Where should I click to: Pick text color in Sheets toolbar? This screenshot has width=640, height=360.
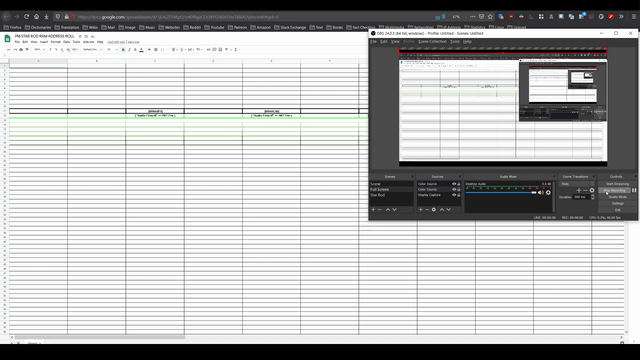click(x=141, y=49)
